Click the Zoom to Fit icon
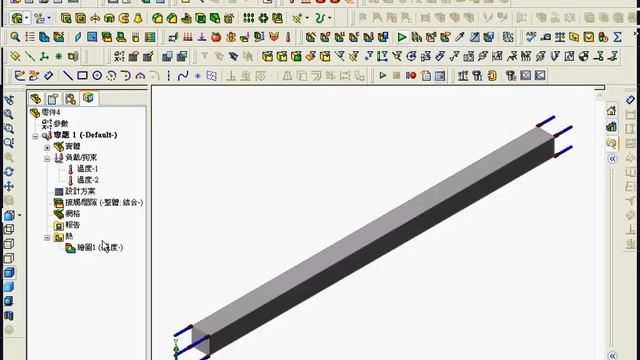The height and width of the screenshot is (360, 640). pos(9,114)
